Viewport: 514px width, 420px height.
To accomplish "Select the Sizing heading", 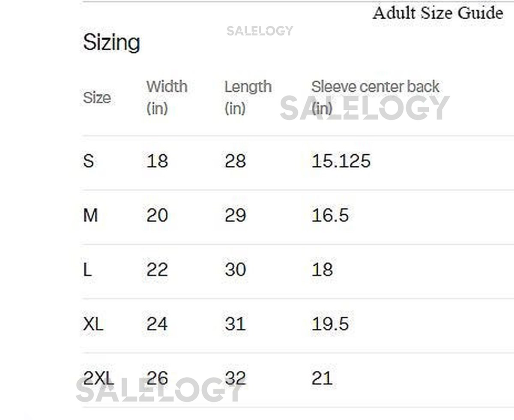I will click(x=111, y=42).
